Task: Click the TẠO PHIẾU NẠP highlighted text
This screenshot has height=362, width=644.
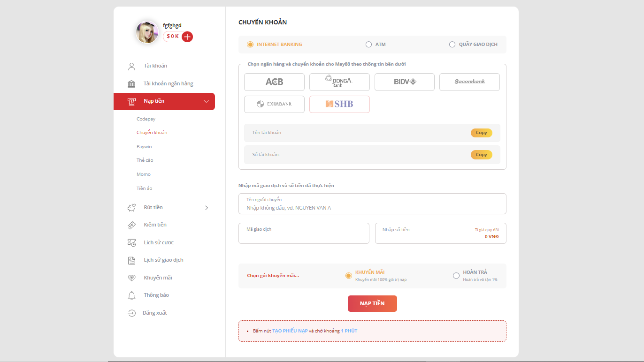Action: (x=290, y=331)
